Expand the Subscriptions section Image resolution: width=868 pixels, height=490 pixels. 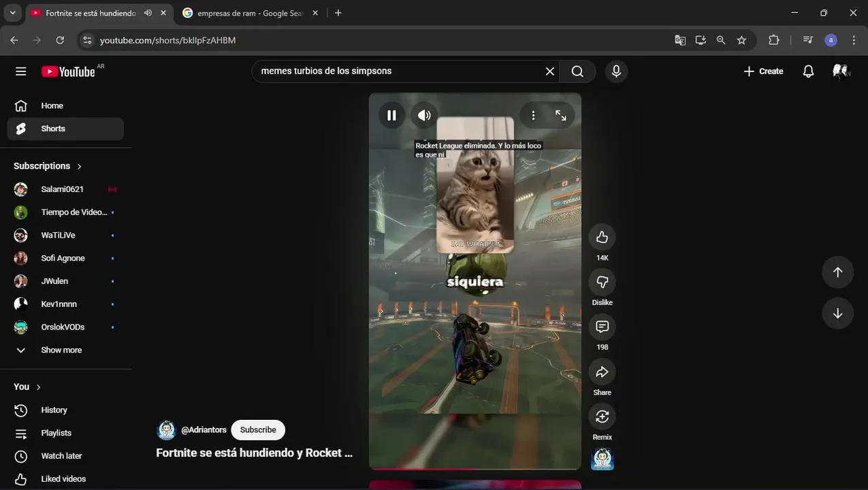[x=48, y=166]
